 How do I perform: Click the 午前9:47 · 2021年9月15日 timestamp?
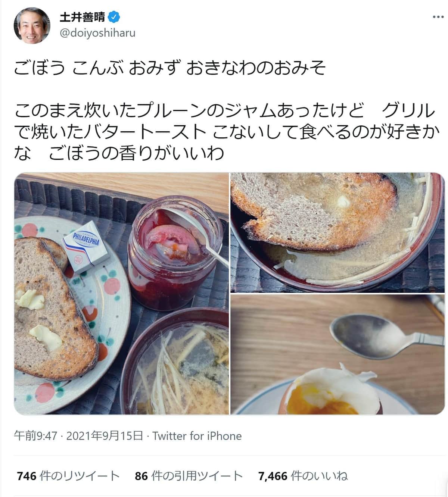(x=78, y=436)
